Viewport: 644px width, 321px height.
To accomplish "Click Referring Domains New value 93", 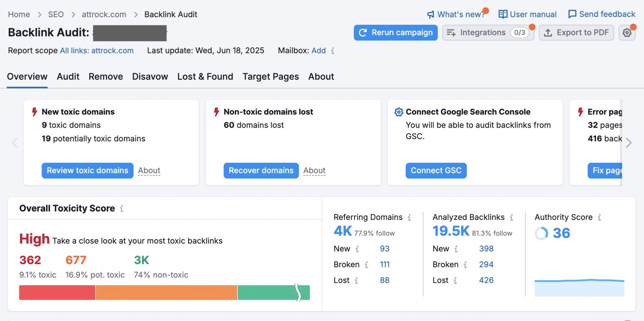I will [x=384, y=249].
